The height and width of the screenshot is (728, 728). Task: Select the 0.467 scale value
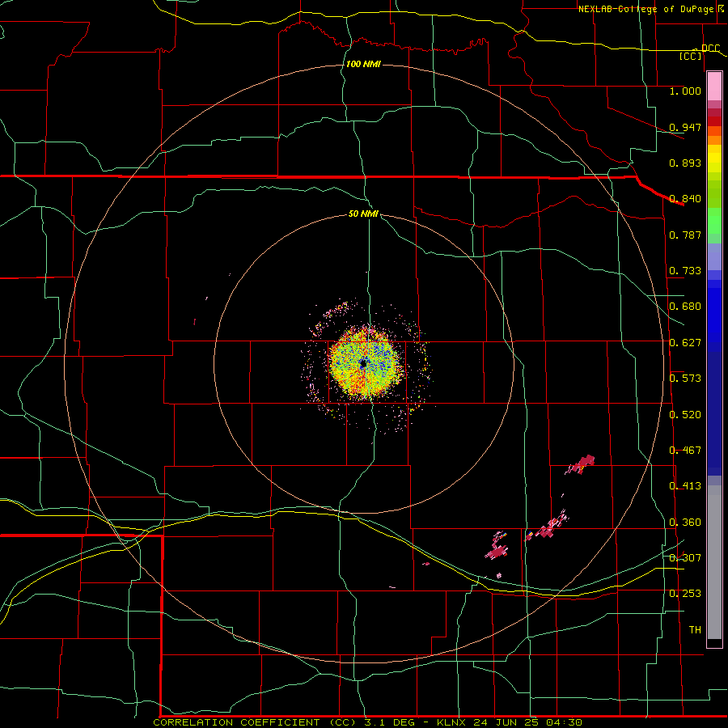click(x=685, y=451)
